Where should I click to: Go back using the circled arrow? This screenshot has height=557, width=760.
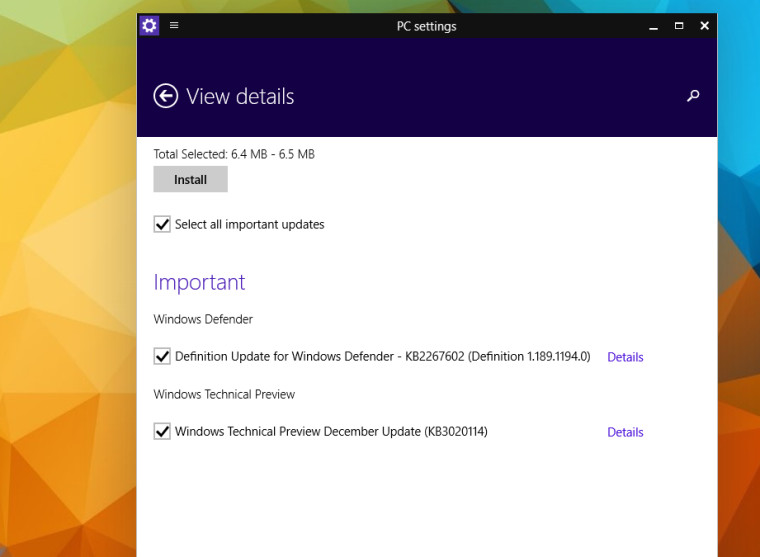coord(166,96)
